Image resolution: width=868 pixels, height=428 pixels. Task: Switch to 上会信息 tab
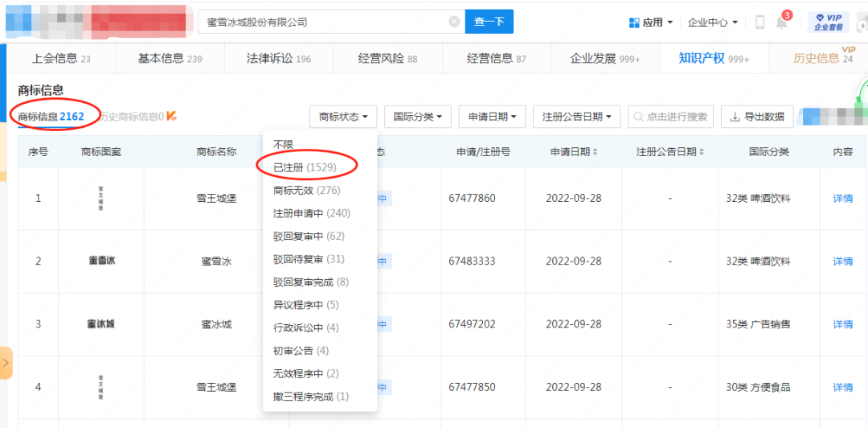[61, 59]
